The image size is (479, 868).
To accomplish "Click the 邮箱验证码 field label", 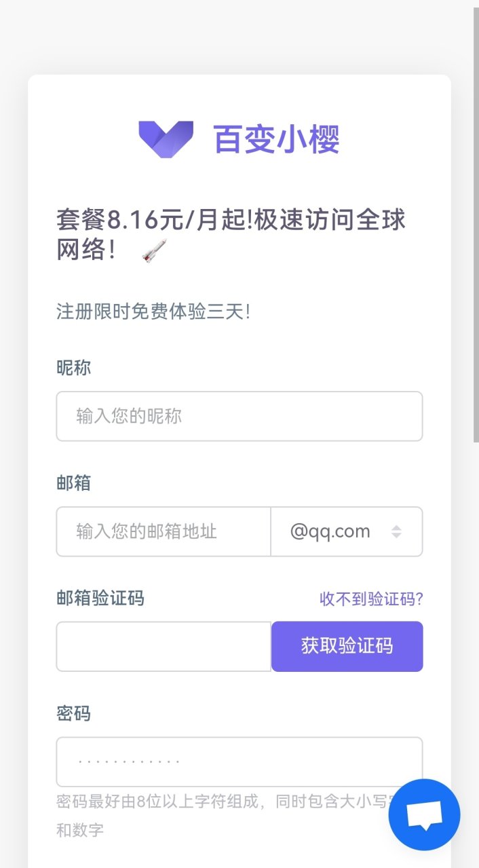I will (100, 599).
